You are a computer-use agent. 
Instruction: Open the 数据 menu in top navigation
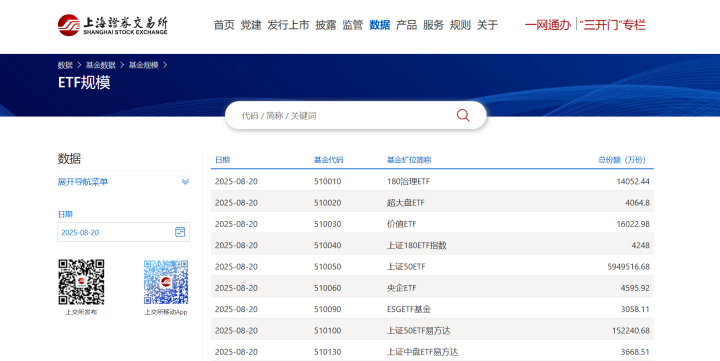(379, 25)
